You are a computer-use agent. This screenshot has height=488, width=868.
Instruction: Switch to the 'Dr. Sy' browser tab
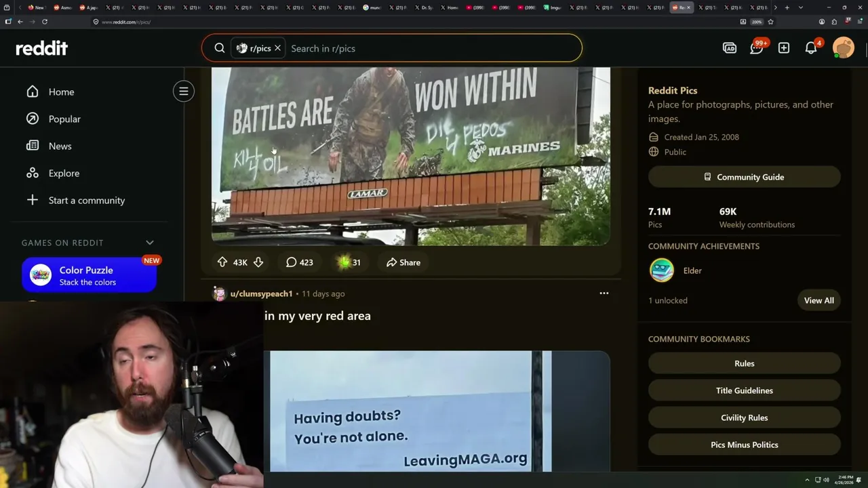point(424,7)
